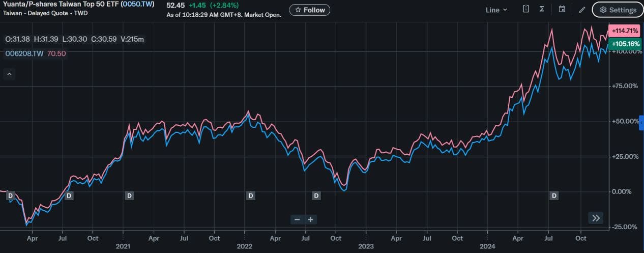Viewport: 644px width, 253px height.
Task: Click the V:215m volume value
Action: (x=132, y=39)
